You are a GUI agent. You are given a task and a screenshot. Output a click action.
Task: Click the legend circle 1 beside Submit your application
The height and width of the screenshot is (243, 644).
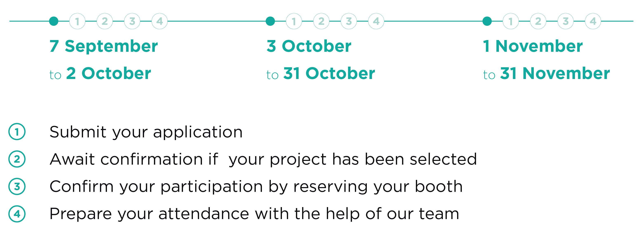click(17, 132)
